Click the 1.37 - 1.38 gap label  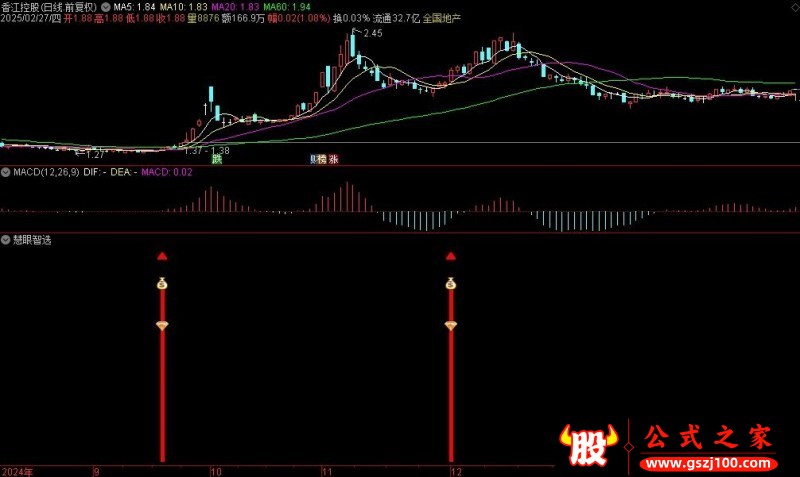pos(207,150)
